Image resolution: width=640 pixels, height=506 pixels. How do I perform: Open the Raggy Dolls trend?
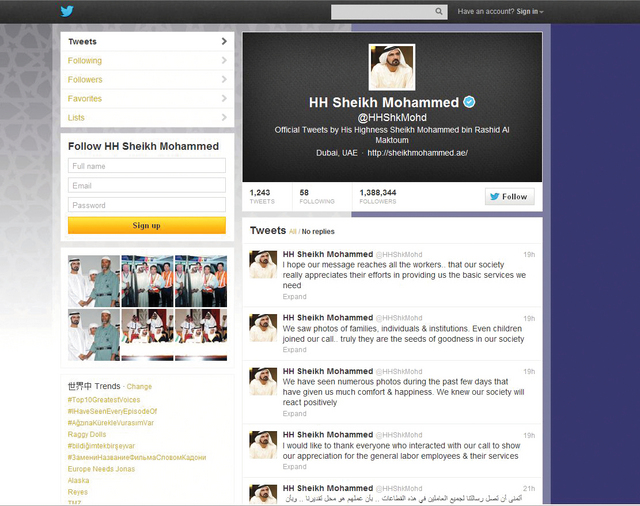pyautogui.click(x=87, y=434)
